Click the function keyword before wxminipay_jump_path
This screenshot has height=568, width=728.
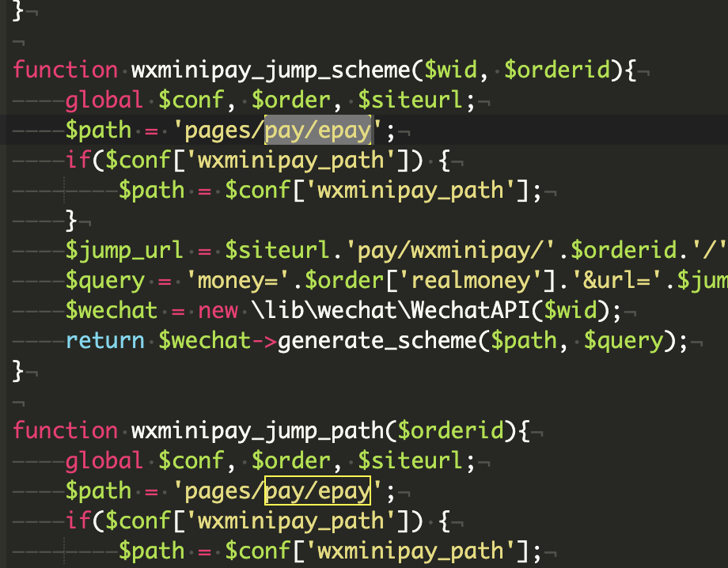pos(66,431)
